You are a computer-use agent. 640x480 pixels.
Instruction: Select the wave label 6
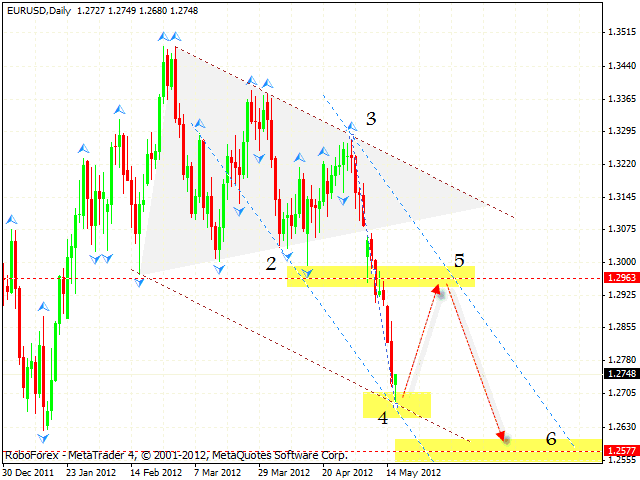[551, 439]
